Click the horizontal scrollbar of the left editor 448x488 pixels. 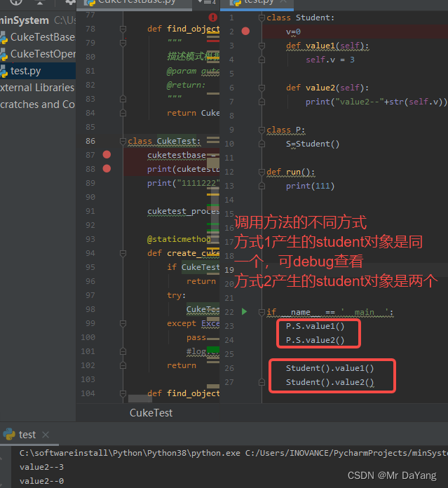click(x=140, y=399)
